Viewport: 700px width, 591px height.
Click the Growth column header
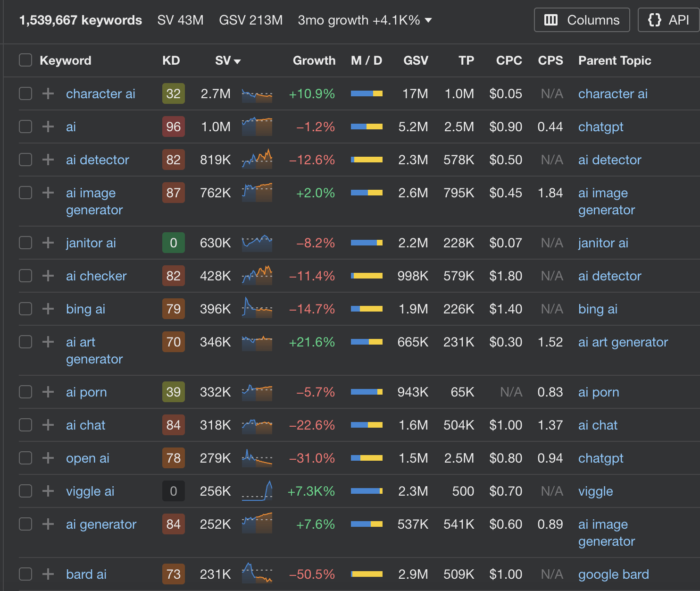click(x=314, y=60)
